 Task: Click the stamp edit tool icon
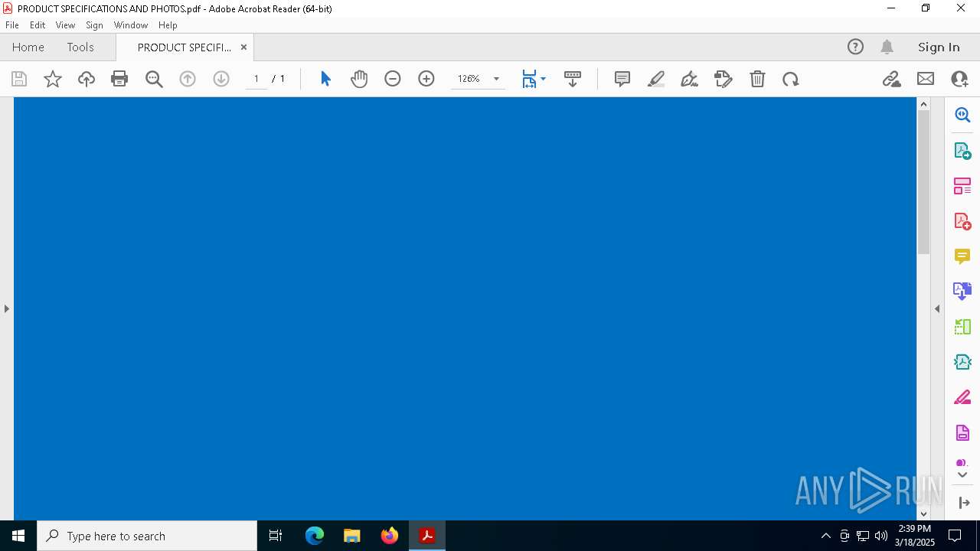(724, 79)
